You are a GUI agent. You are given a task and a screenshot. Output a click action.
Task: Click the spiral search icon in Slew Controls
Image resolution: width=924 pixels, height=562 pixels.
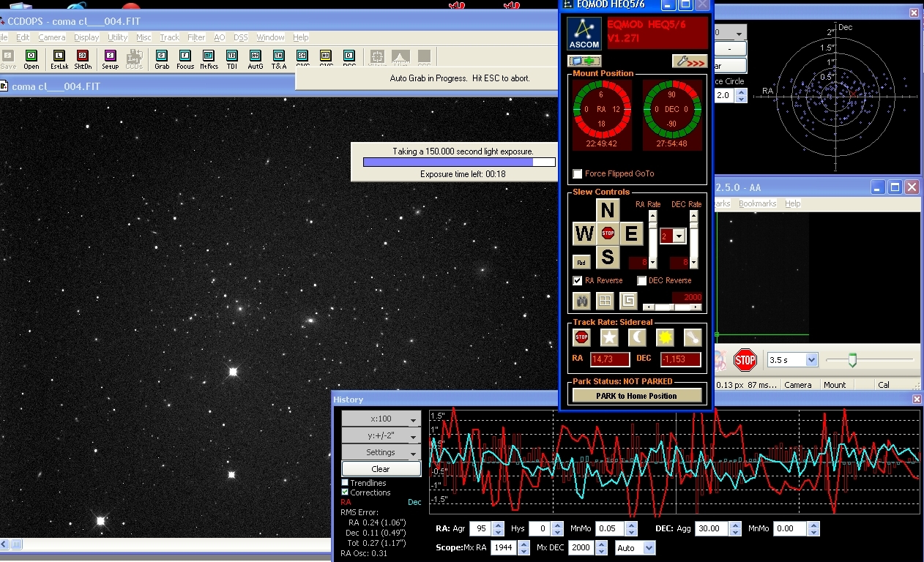click(628, 300)
